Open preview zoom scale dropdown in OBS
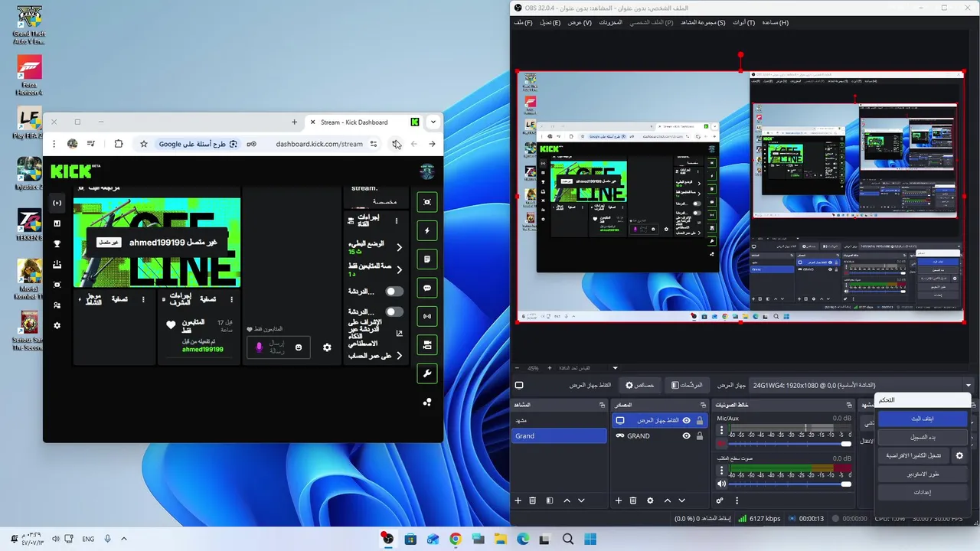Image resolution: width=980 pixels, height=551 pixels. 614,368
